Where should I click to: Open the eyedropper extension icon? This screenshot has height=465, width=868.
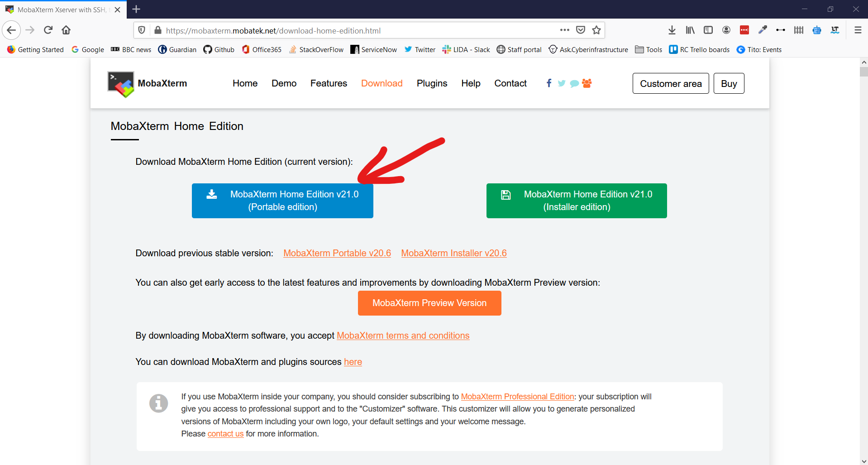point(763,30)
